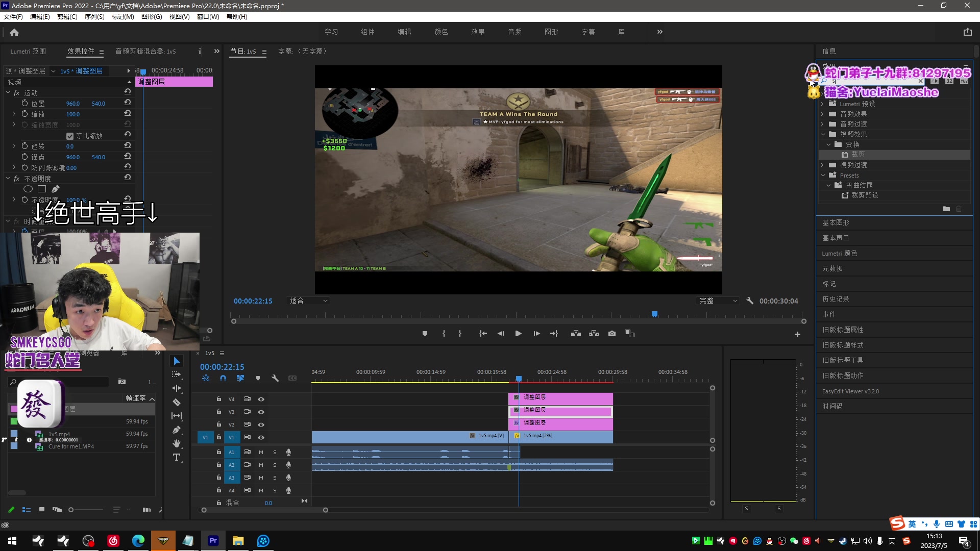Click the Program Monitor timecode 00:00:22:15

(253, 302)
